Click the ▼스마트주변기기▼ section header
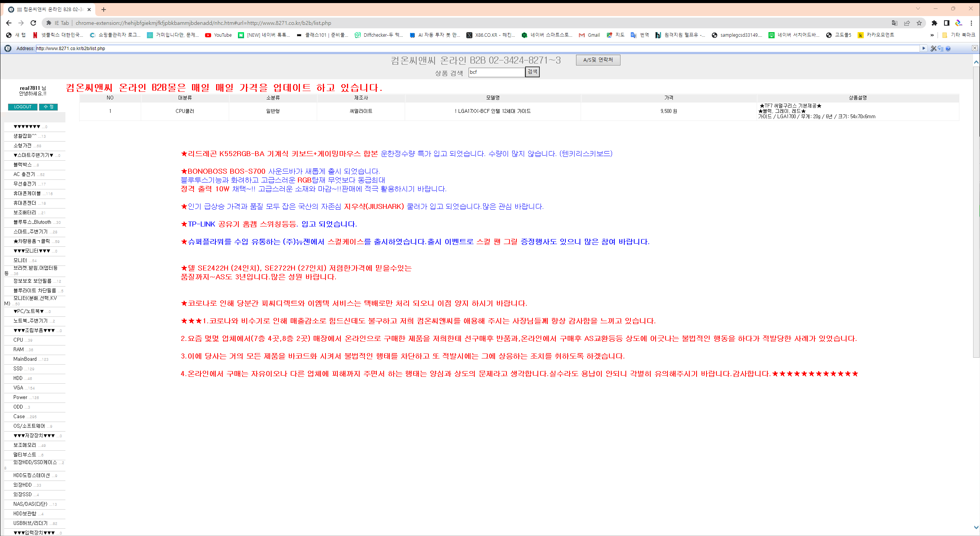This screenshot has height=536, width=980. pyautogui.click(x=33, y=155)
